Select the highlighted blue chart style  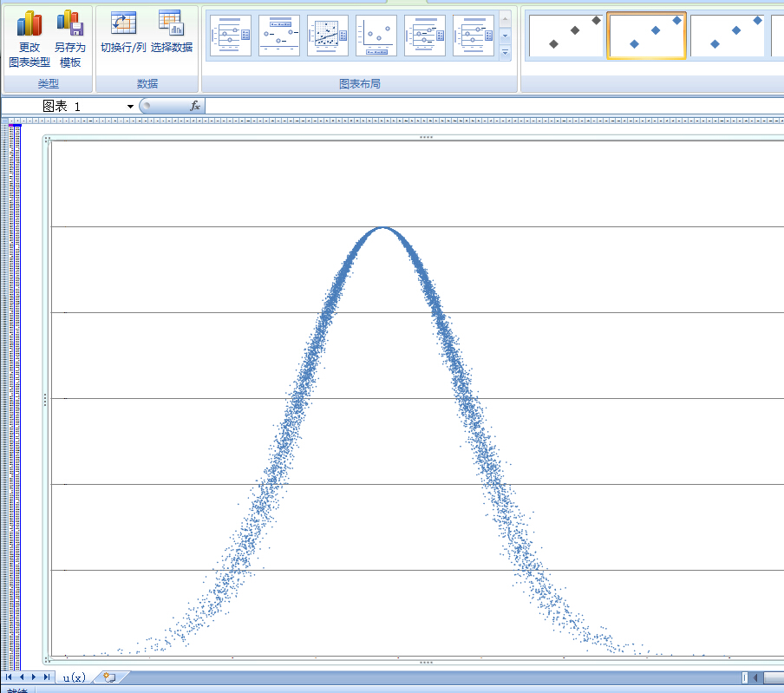pos(646,36)
